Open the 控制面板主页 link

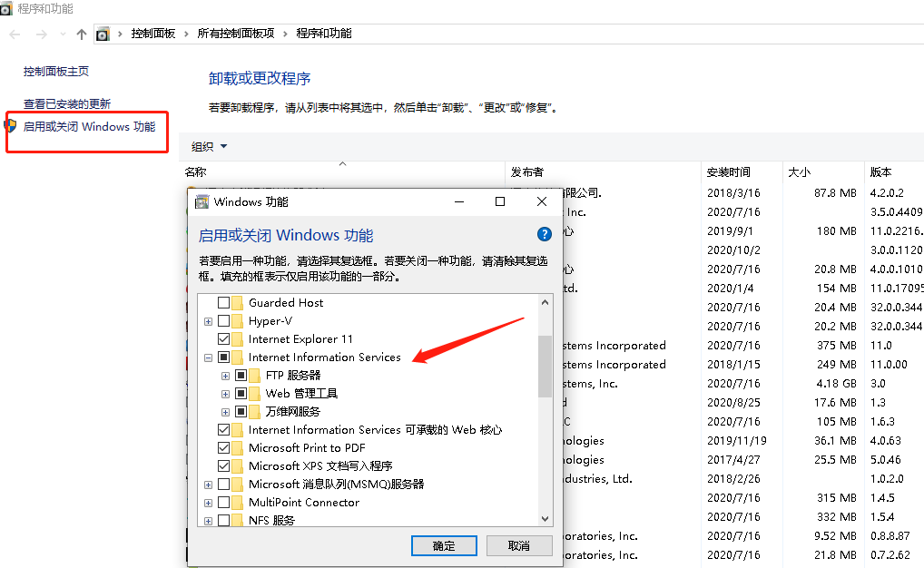pos(56,72)
